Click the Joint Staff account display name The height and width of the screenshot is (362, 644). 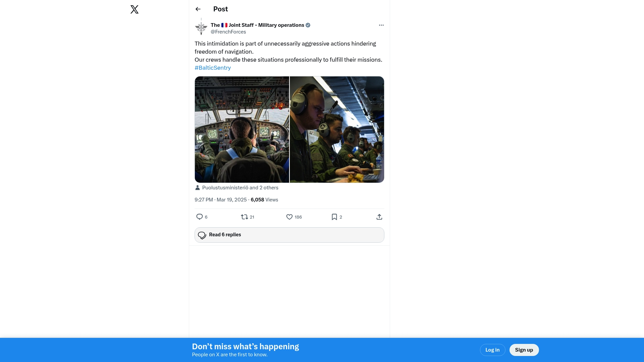(x=257, y=25)
